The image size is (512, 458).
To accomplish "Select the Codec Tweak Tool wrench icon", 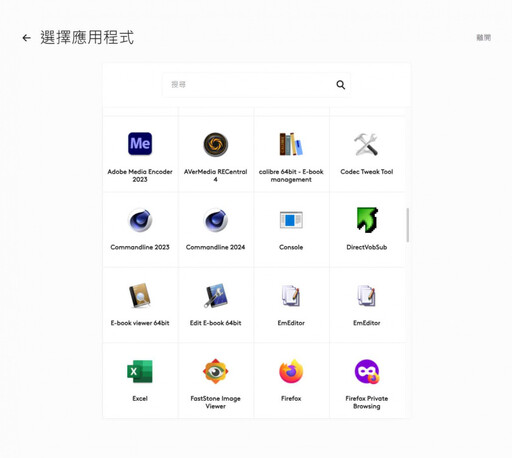I will pos(366,144).
